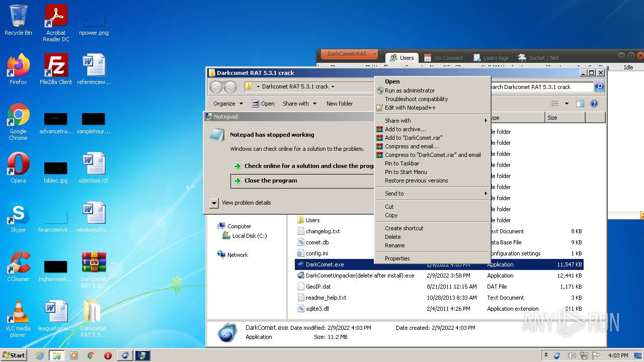
Task: Open the Skype desktop shortcut
Action: [18, 217]
